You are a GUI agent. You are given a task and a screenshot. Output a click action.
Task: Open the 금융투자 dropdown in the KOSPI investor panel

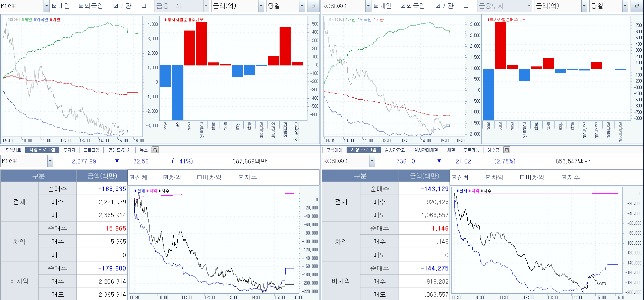pos(206,6)
